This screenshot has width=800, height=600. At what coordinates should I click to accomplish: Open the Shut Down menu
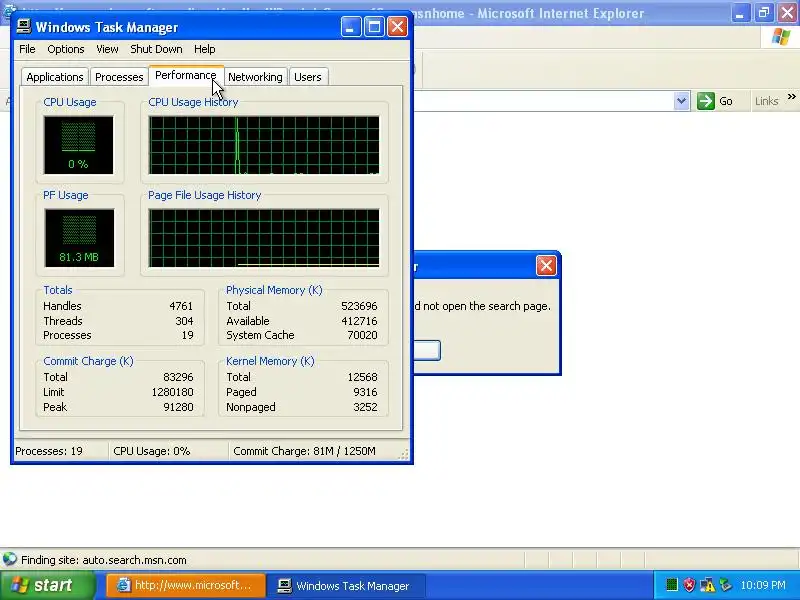pyautogui.click(x=156, y=49)
